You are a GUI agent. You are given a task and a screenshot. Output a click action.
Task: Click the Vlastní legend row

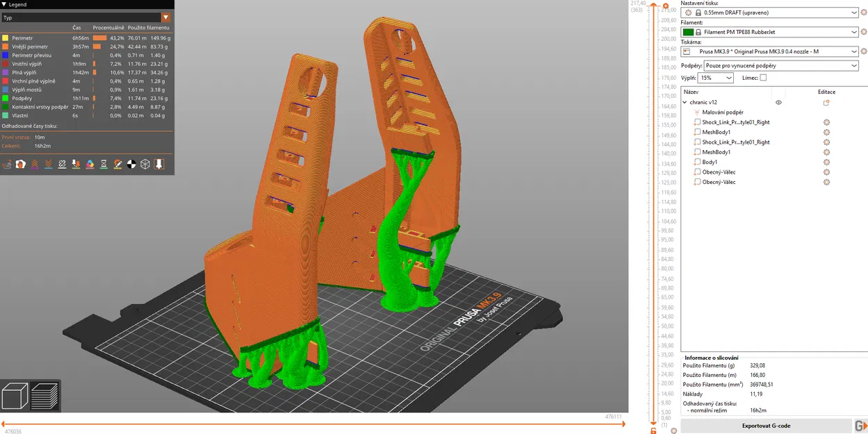[87, 115]
